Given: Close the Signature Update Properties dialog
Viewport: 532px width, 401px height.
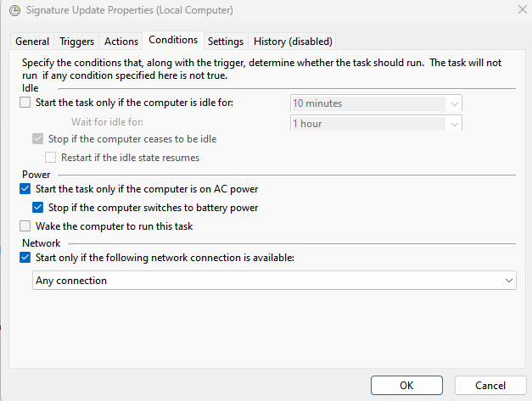Looking at the screenshot, I should (519, 10).
